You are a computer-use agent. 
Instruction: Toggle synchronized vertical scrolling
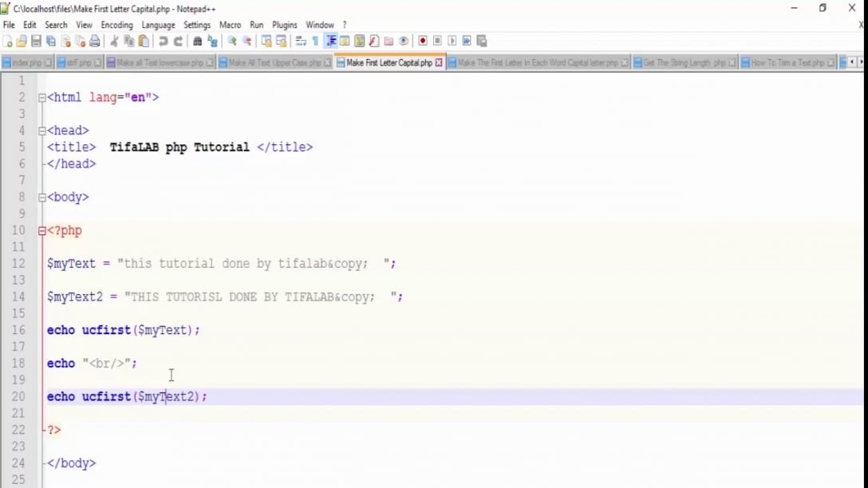(266, 41)
